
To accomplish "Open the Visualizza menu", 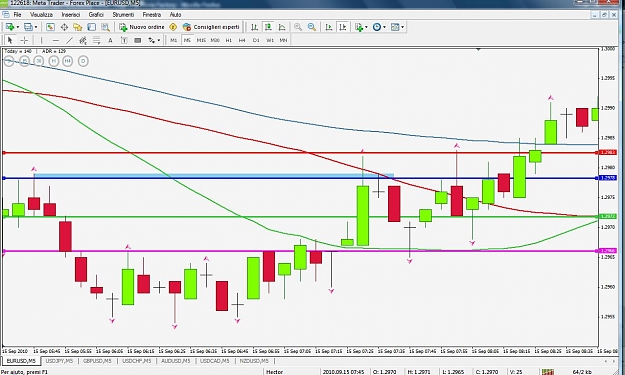I will click(x=41, y=15).
